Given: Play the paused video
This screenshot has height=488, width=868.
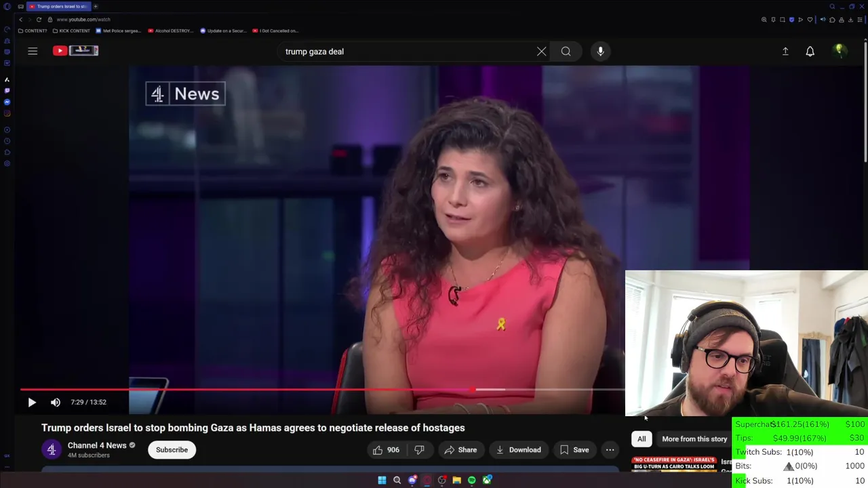Looking at the screenshot, I should coord(32,402).
